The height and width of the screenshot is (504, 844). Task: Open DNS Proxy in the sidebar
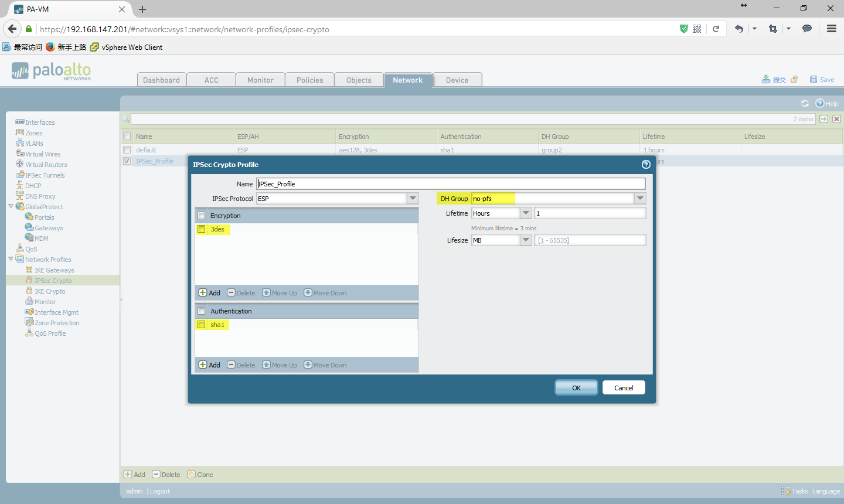[x=40, y=196]
